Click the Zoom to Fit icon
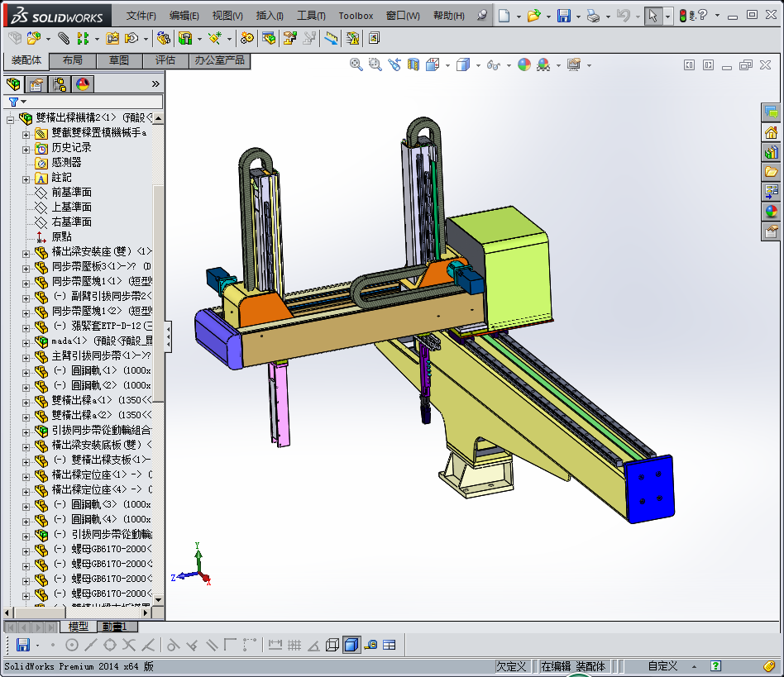 point(356,64)
